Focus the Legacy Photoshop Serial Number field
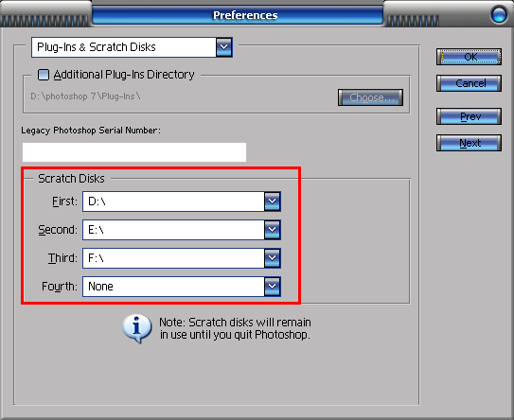 134,152
